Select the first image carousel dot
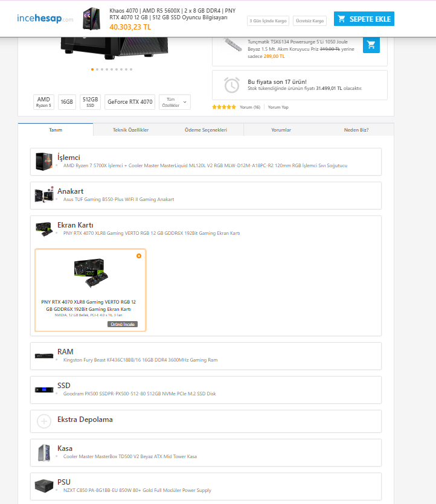This screenshot has height=504, width=436. pyautogui.click(x=92, y=69)
